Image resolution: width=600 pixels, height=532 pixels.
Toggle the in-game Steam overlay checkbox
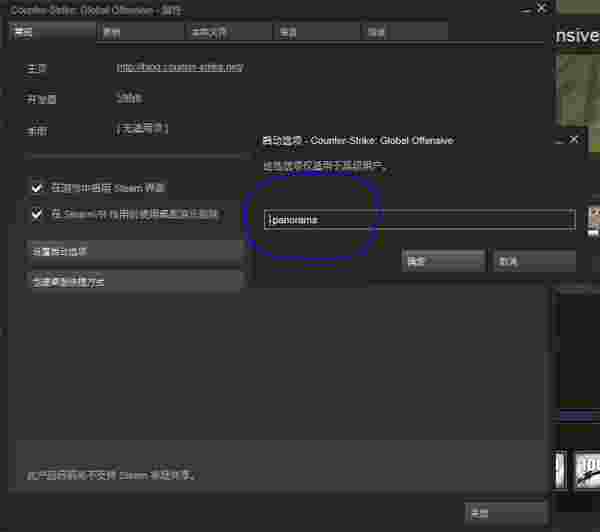pyautogui.click(x=37, y=187)
